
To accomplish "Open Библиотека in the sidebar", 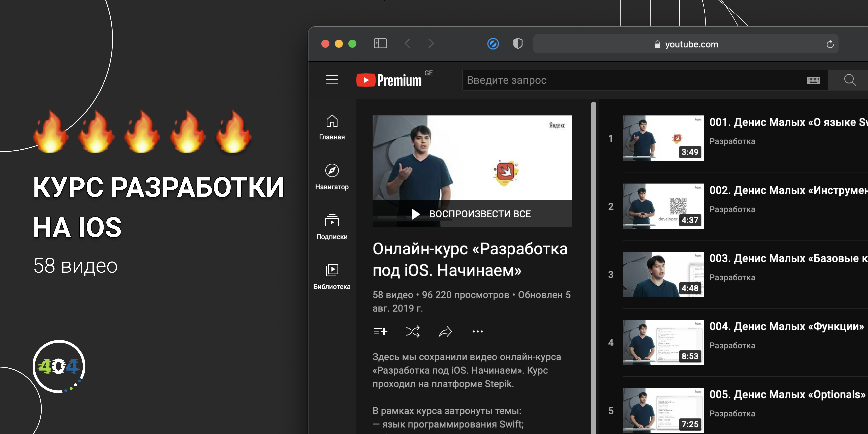I will 332,277.
